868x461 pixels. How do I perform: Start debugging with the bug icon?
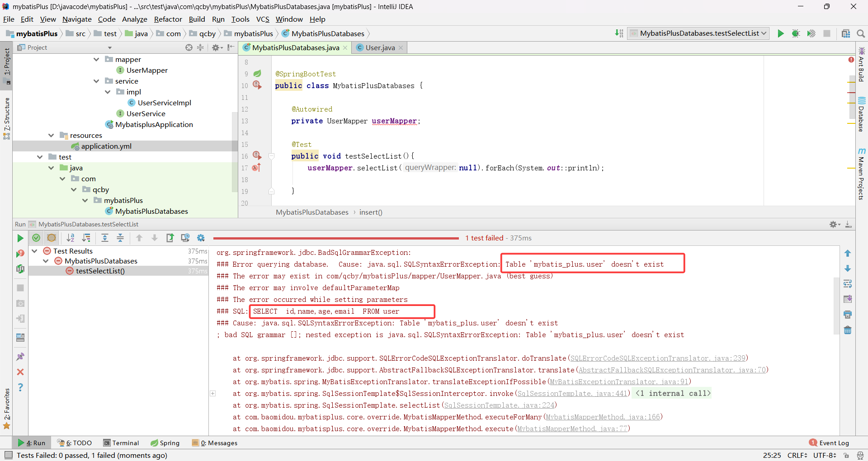click(x=796, y=33)
